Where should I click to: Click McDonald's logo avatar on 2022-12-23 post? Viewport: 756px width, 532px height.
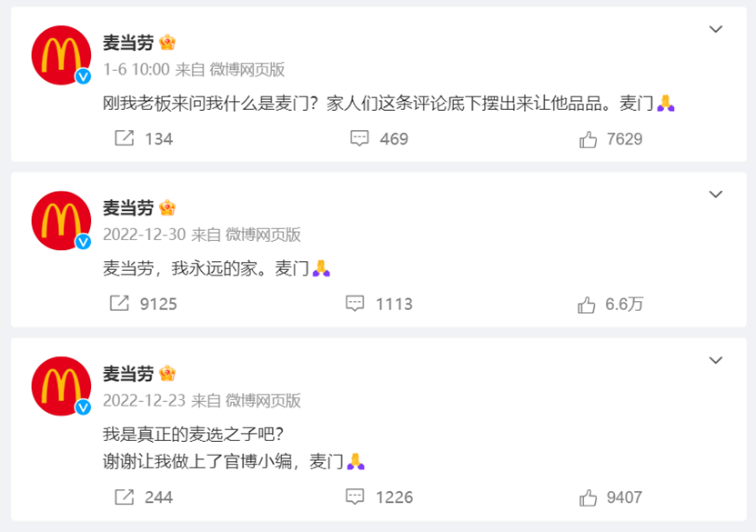61,386
